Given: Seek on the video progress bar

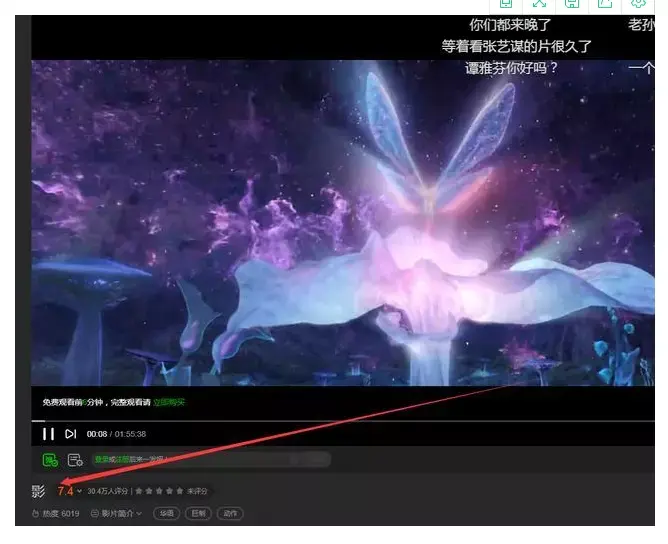Looking at the screenshot, I should tap(343, 421).
